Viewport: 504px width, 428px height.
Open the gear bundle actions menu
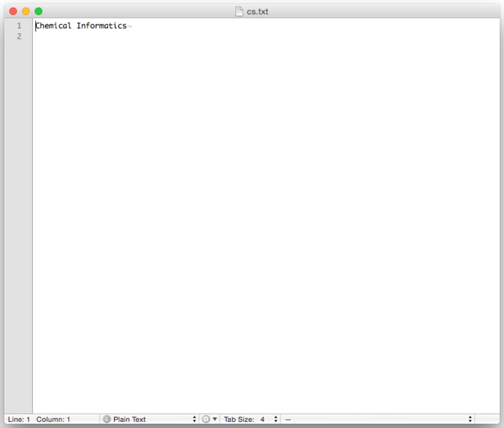click(x=209, y=419)
